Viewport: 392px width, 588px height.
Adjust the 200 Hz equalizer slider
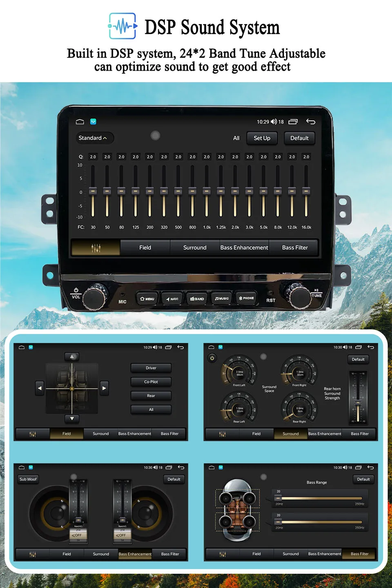click(150, 191)
